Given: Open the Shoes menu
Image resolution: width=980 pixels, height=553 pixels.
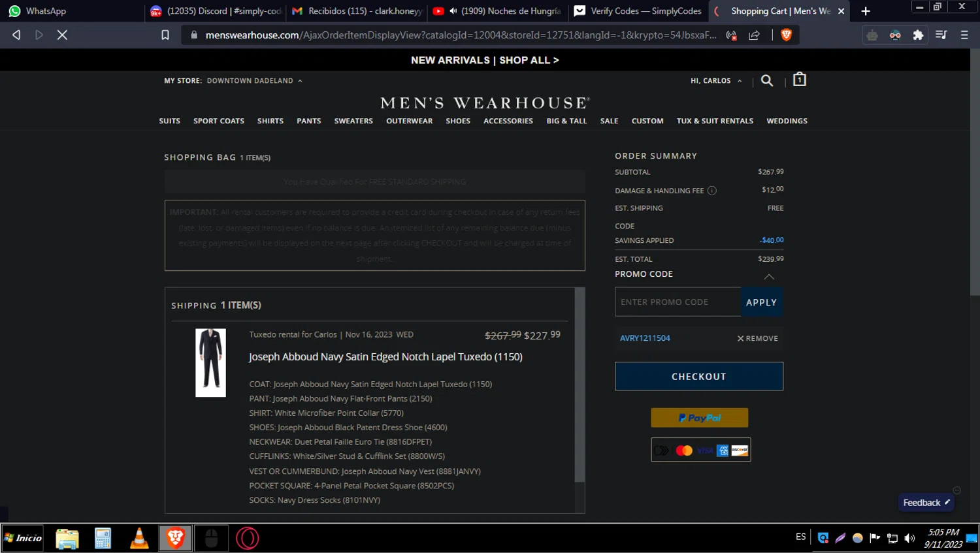Looking at the screenshot, I should click(458, 121).
